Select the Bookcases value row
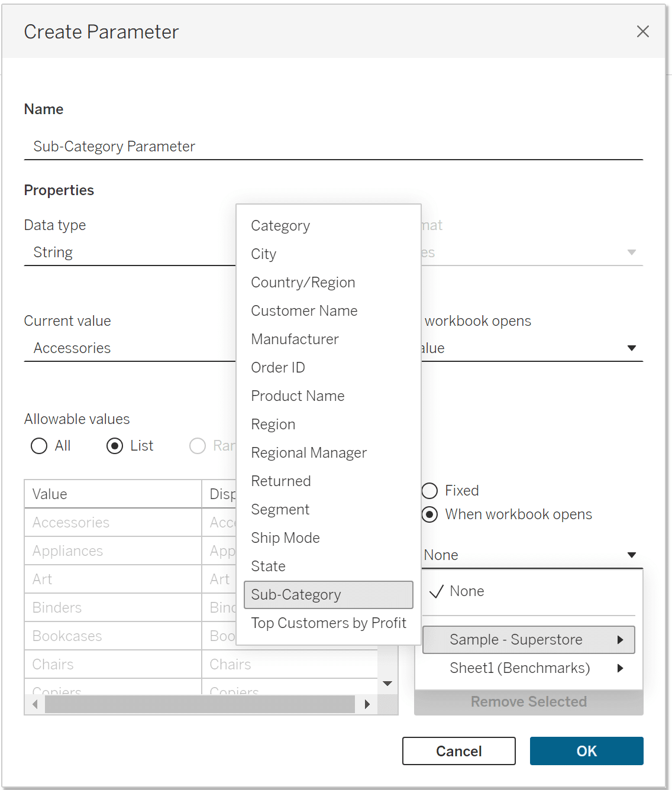The width and height of the screenshot is (672, 790). [113, 636]
